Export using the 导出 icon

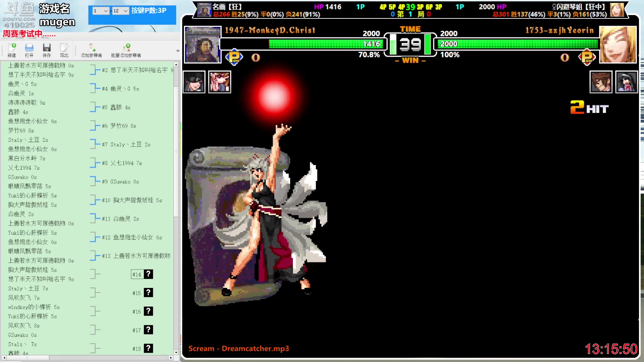(x=64, y=50)
